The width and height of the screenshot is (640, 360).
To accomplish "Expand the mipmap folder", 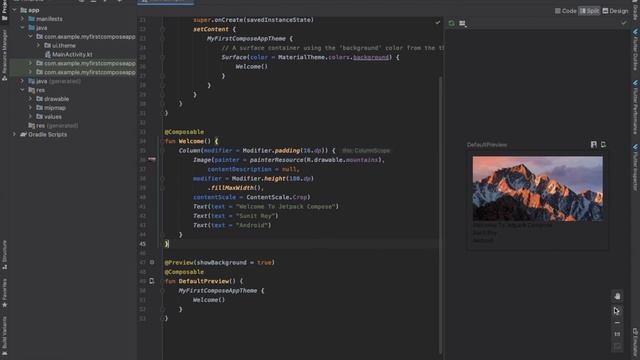I will [x=30, y=108].
